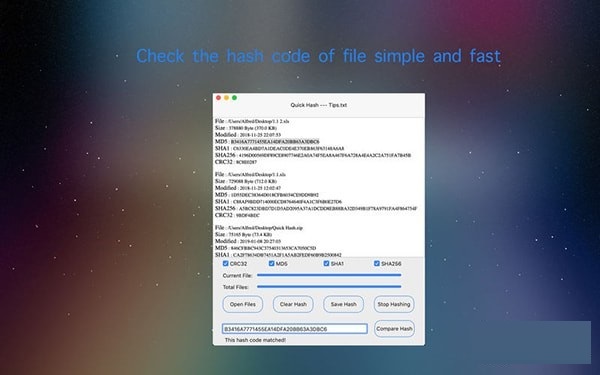Click the Total Files progress bar

329,286
